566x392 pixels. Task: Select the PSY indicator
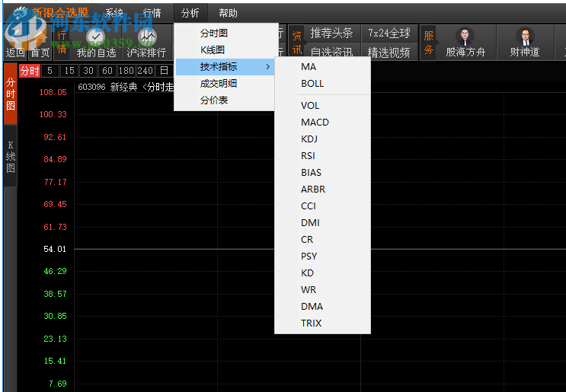(x=322, y=256)
